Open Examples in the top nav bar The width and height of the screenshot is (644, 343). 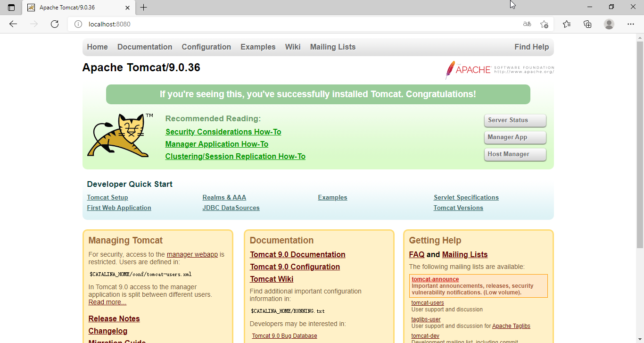[x=258, y=47]
